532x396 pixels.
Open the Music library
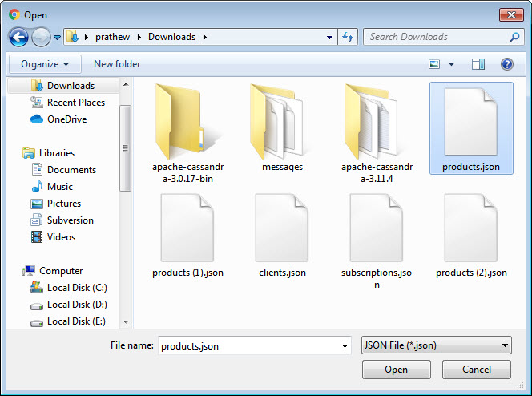click(52, 187)
